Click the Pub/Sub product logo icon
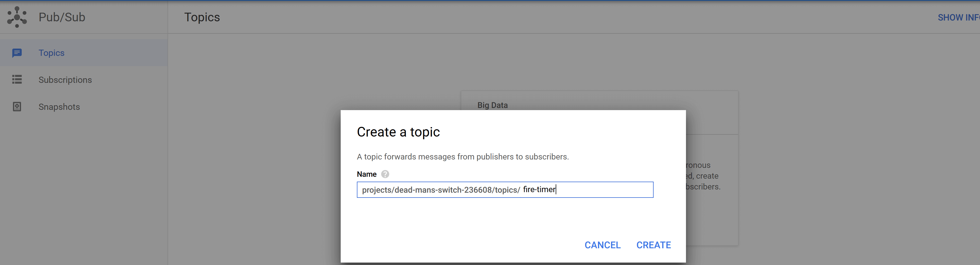 point(17,17)
